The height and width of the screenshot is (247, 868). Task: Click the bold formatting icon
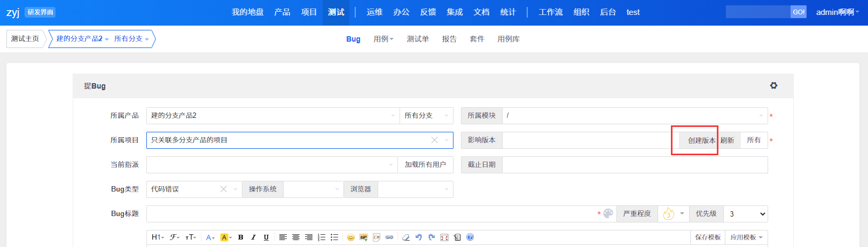coord(240,237)
